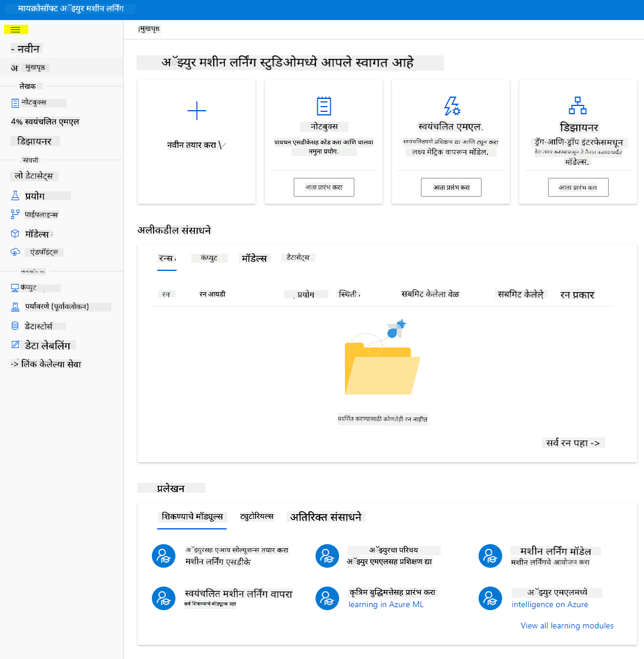Open अॅझ्युरसह एआय सोल्यूशन्स तयार करा module

[237, 549]
